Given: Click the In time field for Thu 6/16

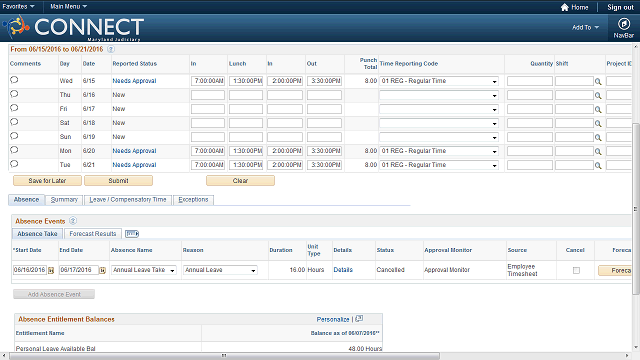Looking at the screenshot, I should point(208,95).
